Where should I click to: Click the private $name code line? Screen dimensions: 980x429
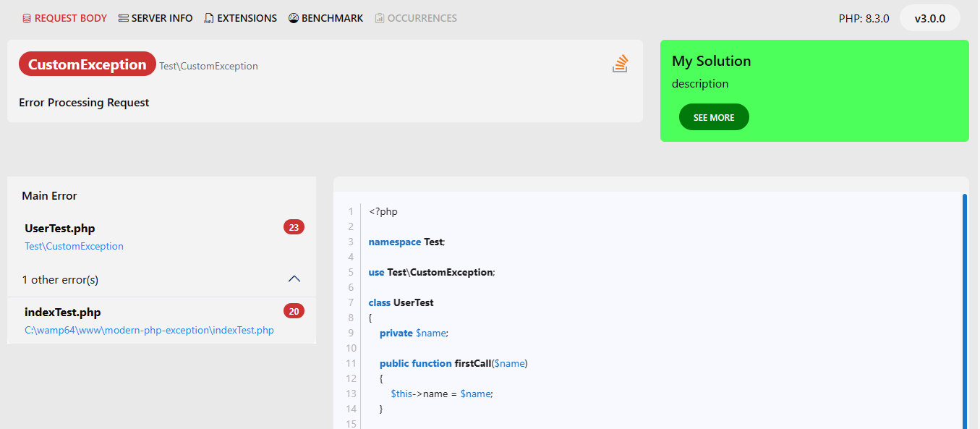pos(414,333)
